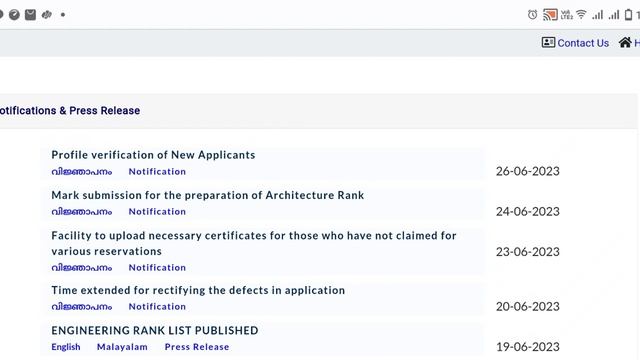Image resolution: width=640 pixels, height=360 pixels.
Task: Open Malayalam link for Engineering Rank List
Action: tap(122, 347)
